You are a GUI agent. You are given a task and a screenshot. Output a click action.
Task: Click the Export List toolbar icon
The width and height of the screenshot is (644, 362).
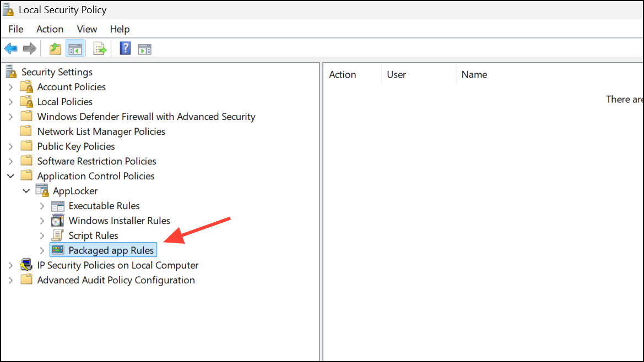100,49
